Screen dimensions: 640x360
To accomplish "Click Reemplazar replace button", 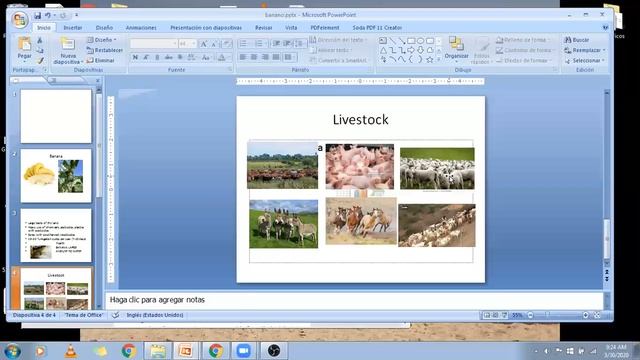I will [584, 50].
